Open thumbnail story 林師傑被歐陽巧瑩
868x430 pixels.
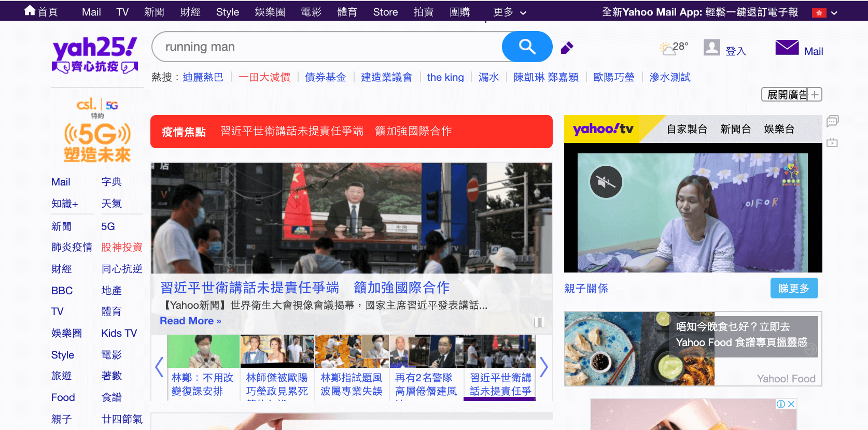click(x=277, y=367)
